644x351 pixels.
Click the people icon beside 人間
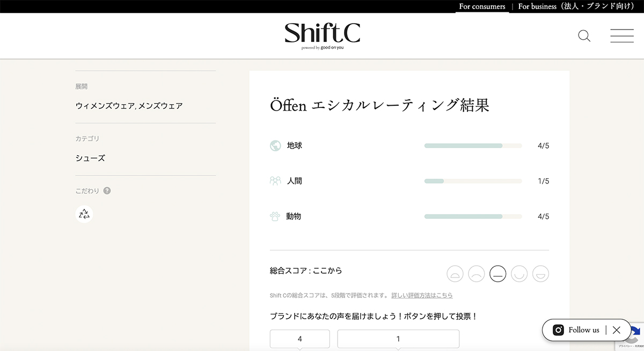tap(275, 181)
